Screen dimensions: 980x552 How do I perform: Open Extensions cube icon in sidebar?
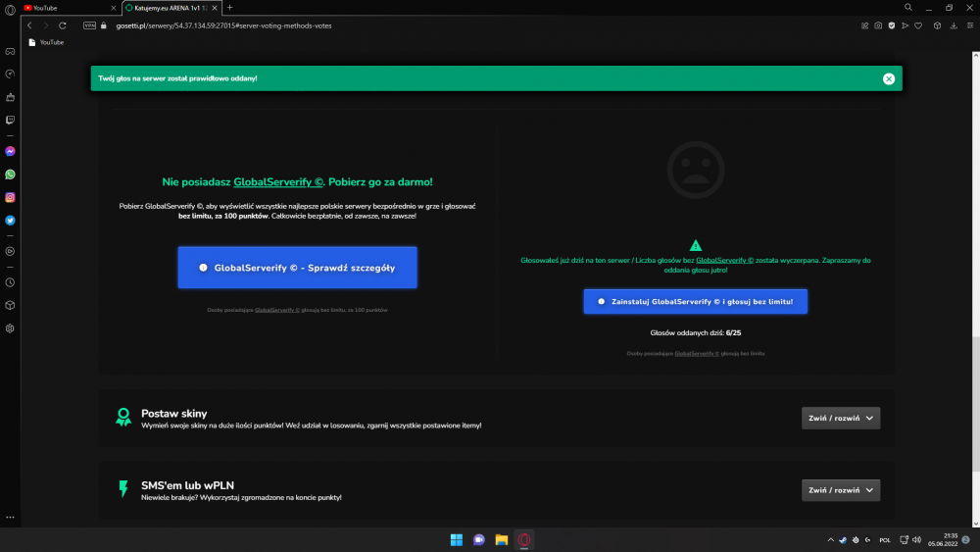coord(10,305)
